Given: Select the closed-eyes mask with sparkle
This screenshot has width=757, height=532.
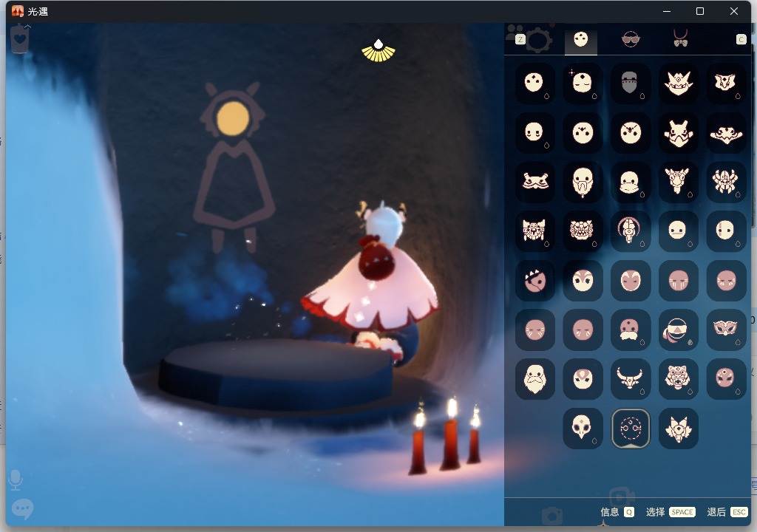Looking at the screenshot, I should click(x=583, y=83).
